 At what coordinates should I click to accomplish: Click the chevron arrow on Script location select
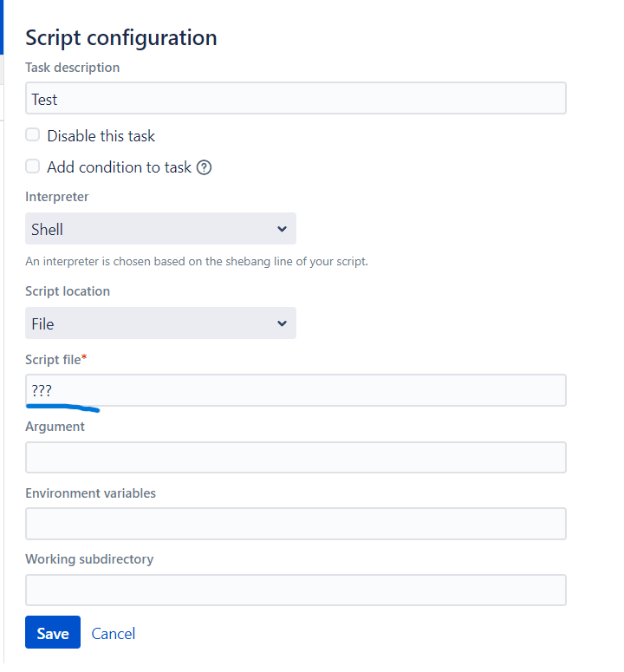coord(282,323)
